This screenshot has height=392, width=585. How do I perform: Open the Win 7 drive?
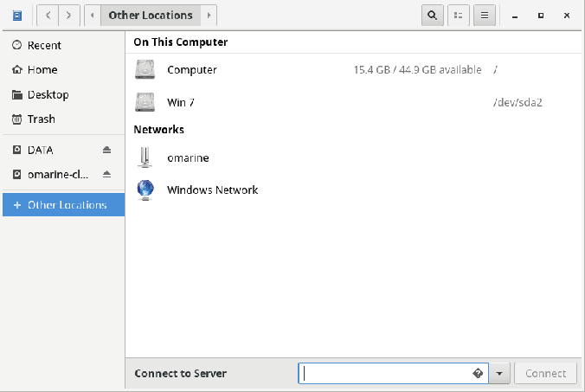click(x=145, y=102)
